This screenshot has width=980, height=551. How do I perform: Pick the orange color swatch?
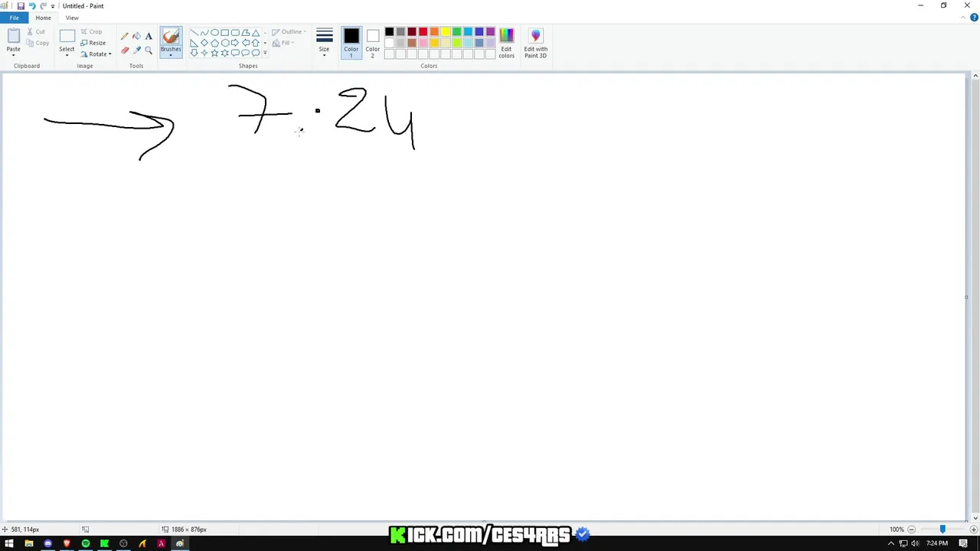click(x=434, y=32)
